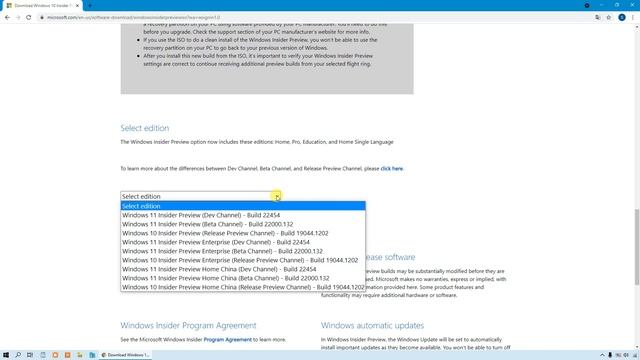This screenshot has width=640, height=360.
Task: Click the Select edition heading
Action: (145, 128)
